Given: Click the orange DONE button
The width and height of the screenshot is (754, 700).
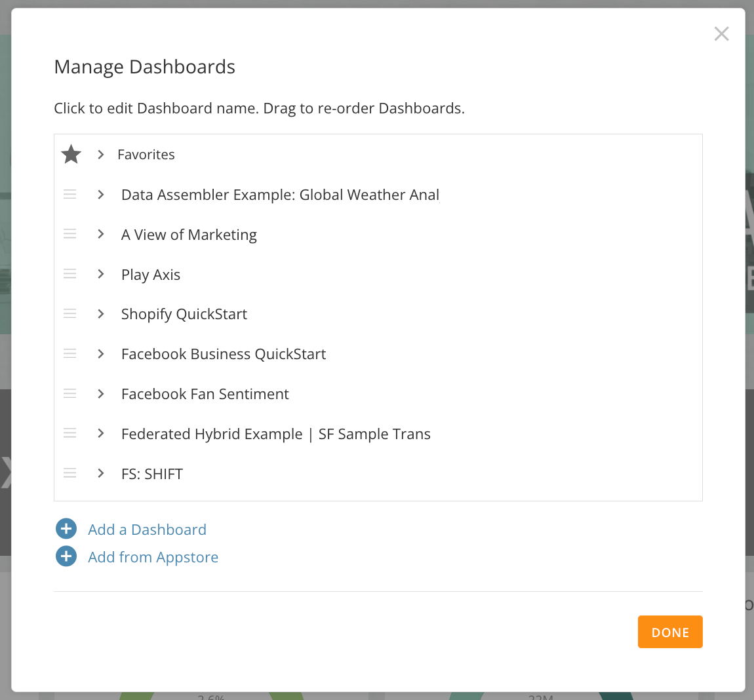Looking at the screenshot, I should click(x=670, y=632).
